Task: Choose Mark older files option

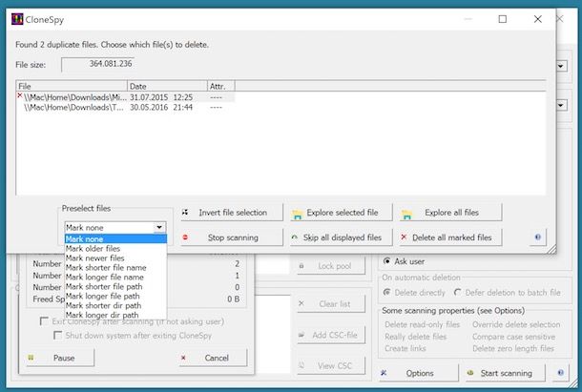Action: coord(115,248)
